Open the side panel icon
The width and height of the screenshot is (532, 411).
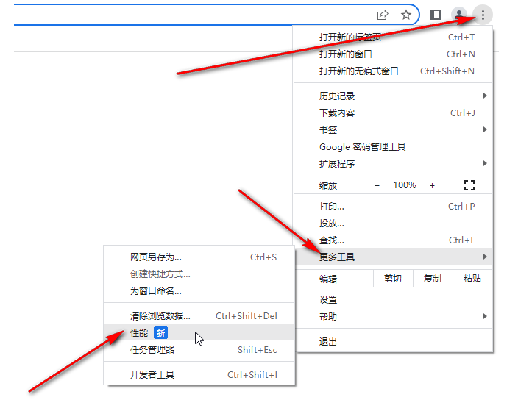[x=436, y=15]
